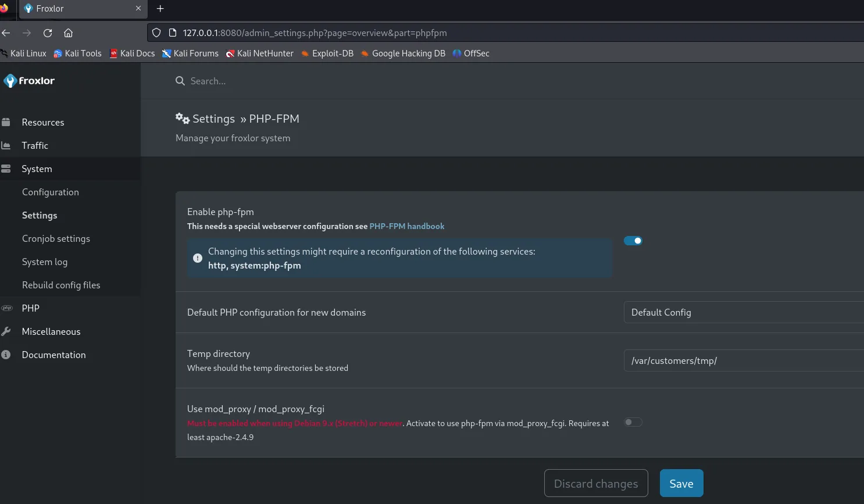Open Documentation sidebar item
Screen dimensions: 864x504
coord(53,355)
